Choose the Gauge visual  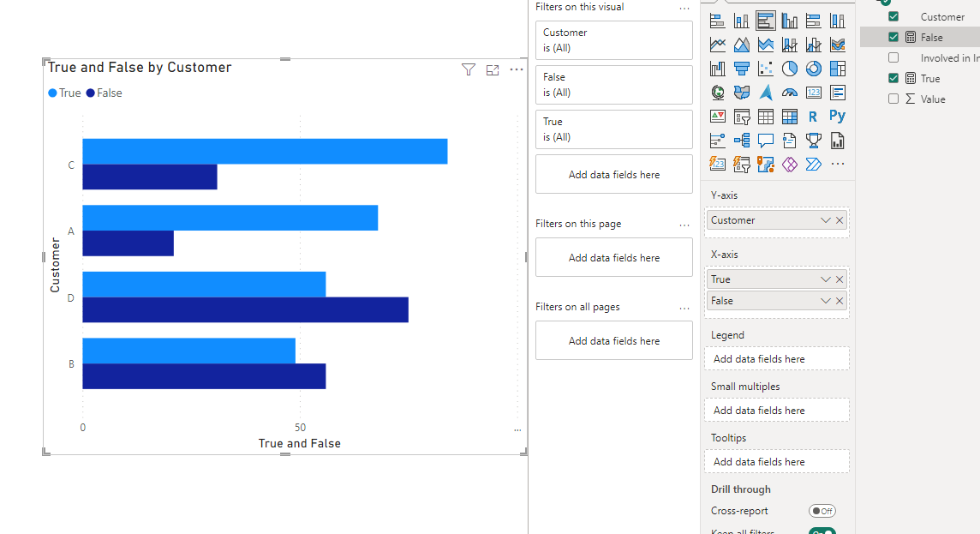(x=789, y=93)
